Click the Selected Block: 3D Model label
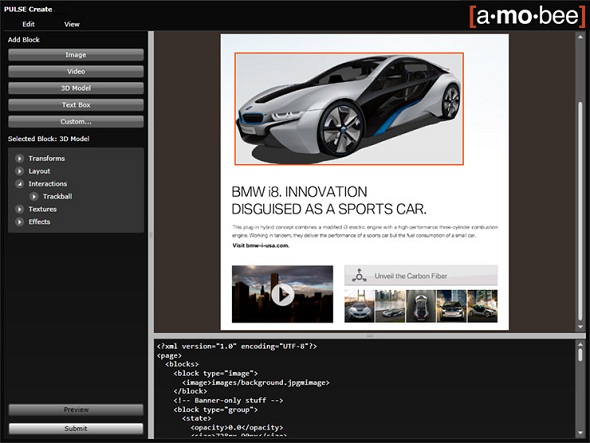Image resolution: width=590 pixels, height=443 pixels. (x=49, y=139)
